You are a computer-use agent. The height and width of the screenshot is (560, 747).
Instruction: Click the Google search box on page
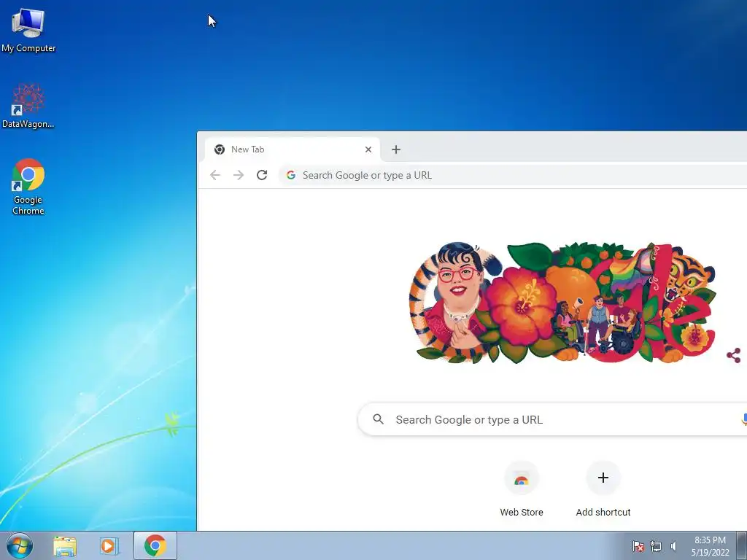click(x=553, y=419)
